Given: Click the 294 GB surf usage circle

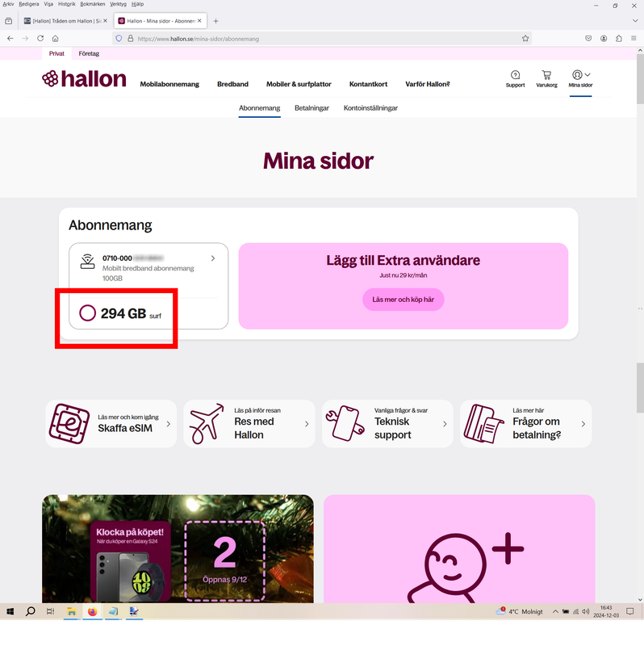Looking at the screenshot, I should tap(87, 313).
